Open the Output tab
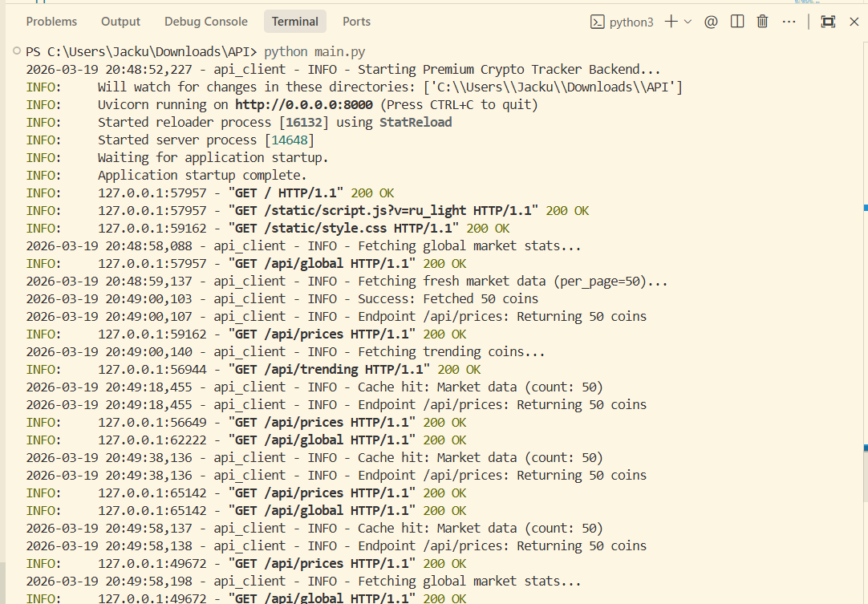This screenshot has width=868, height=604. [120, 22]
